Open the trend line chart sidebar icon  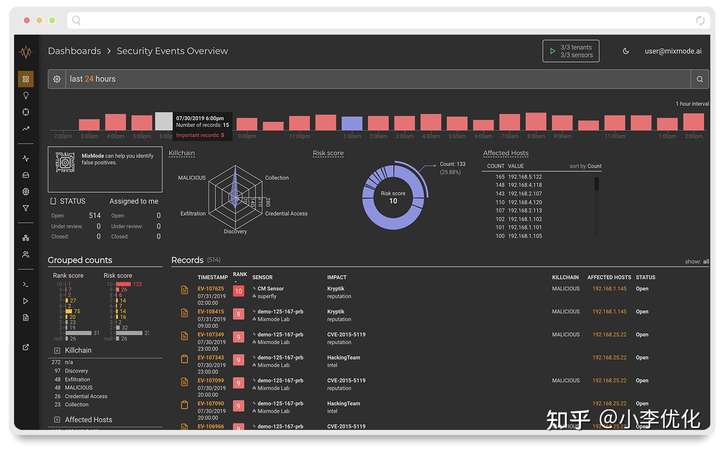pos(26,129)
